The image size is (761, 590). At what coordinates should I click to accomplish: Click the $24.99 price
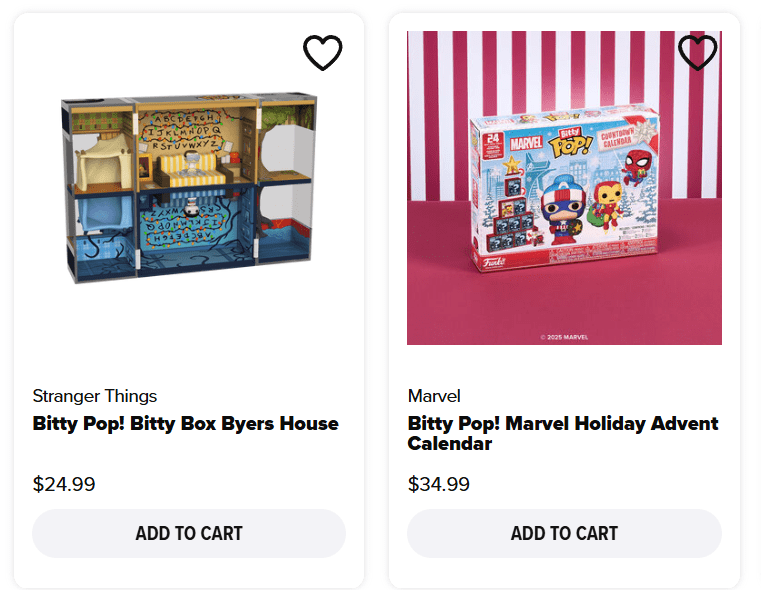click(x=64, y=485)
